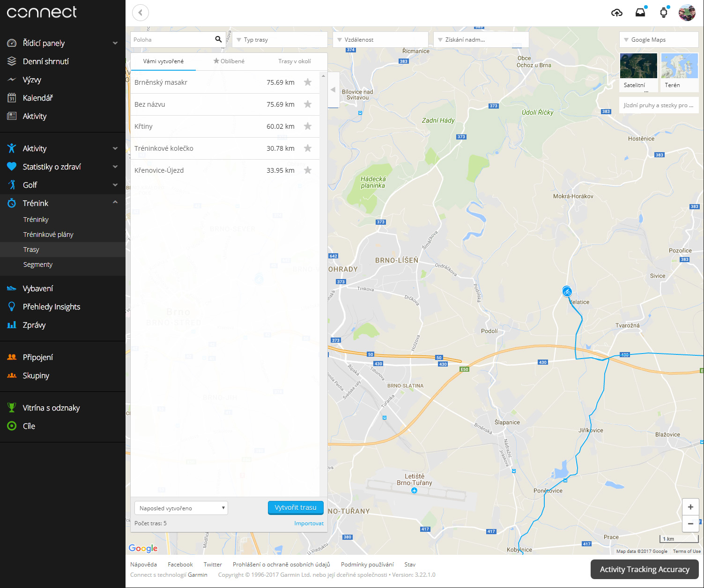This screenshot has height=588, width=704.
Task: Open the Vzdálenost filter dropdown
Action: [380, 40]
